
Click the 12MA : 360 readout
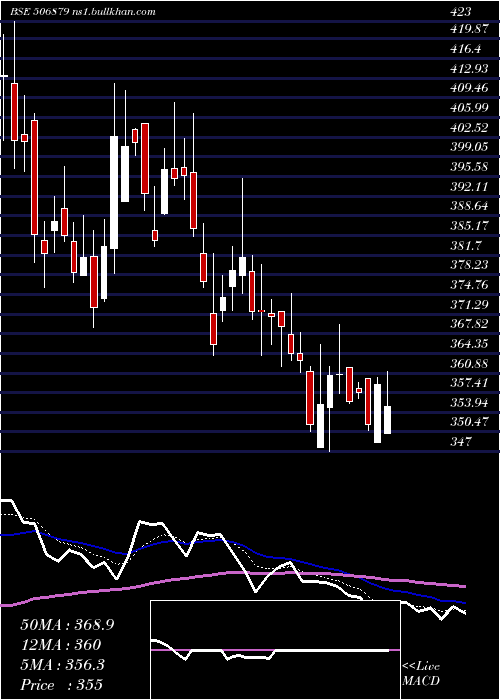61,644
